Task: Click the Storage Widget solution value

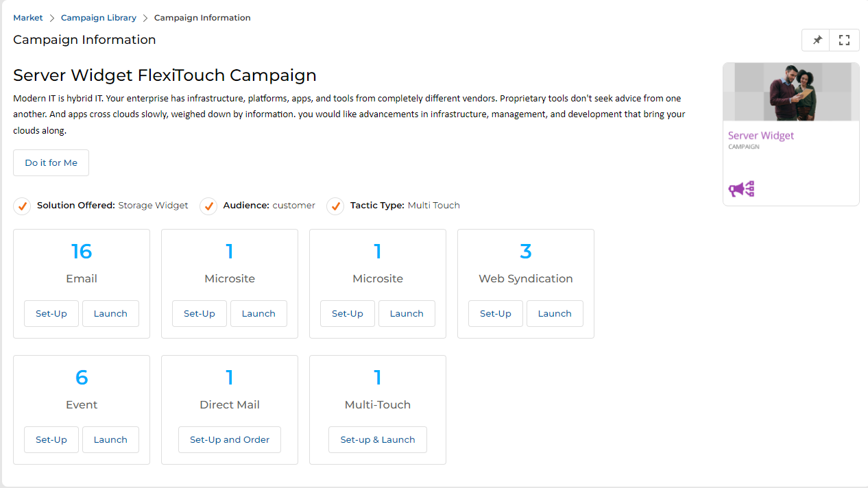Action: point(153,206)
